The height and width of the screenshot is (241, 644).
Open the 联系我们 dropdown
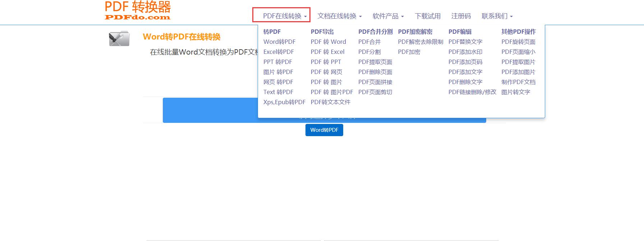(x=497, y=16)
